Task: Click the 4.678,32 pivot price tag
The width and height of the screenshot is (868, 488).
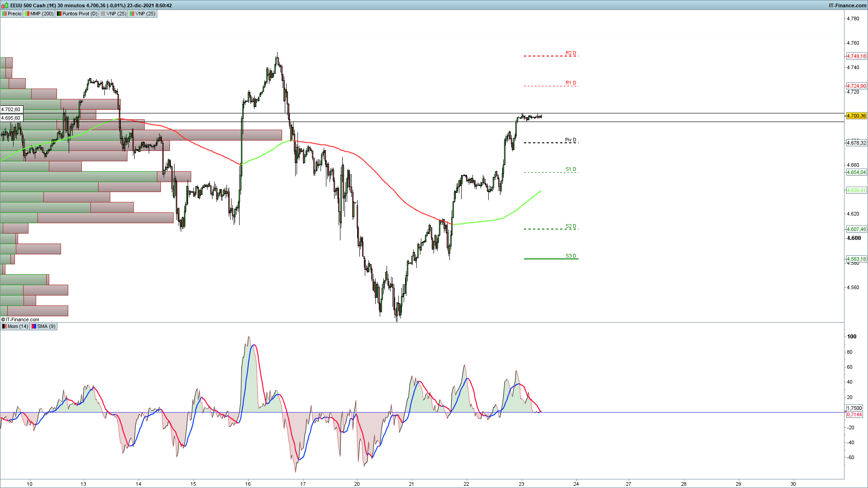Action: point(856,143)
